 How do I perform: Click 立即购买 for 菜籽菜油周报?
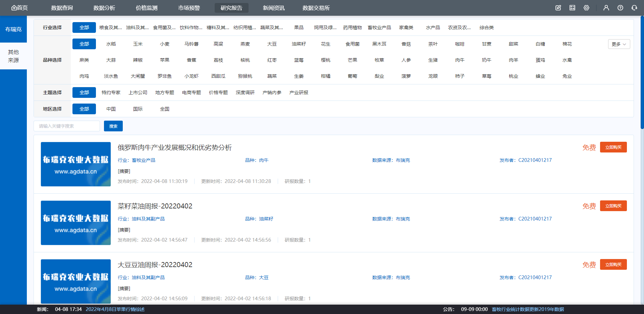(613, 206)
